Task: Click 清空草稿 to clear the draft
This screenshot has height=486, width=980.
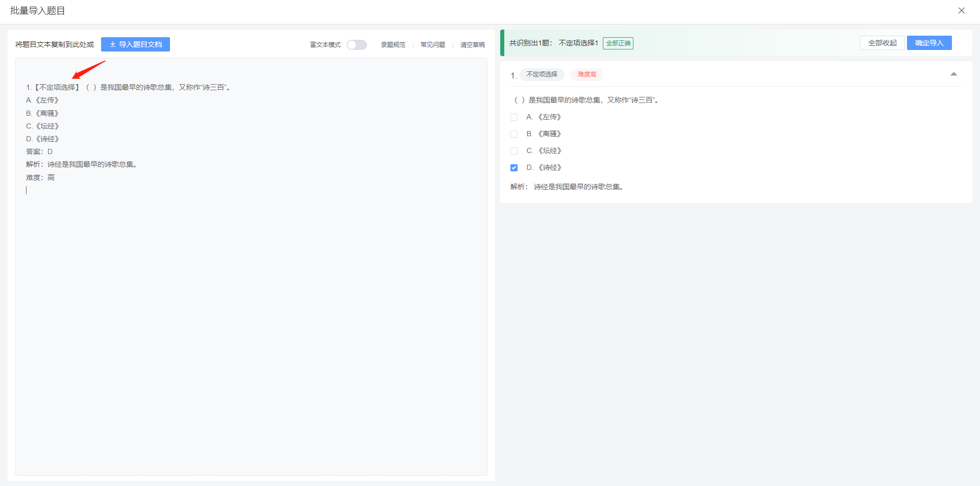Action: (472, 45)
